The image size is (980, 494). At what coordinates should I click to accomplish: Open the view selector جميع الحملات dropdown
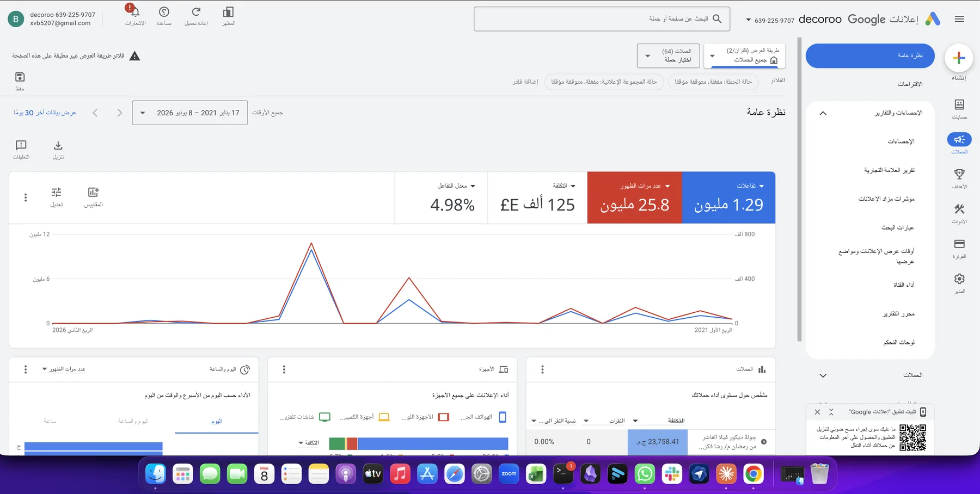click(x=744, y=55)
